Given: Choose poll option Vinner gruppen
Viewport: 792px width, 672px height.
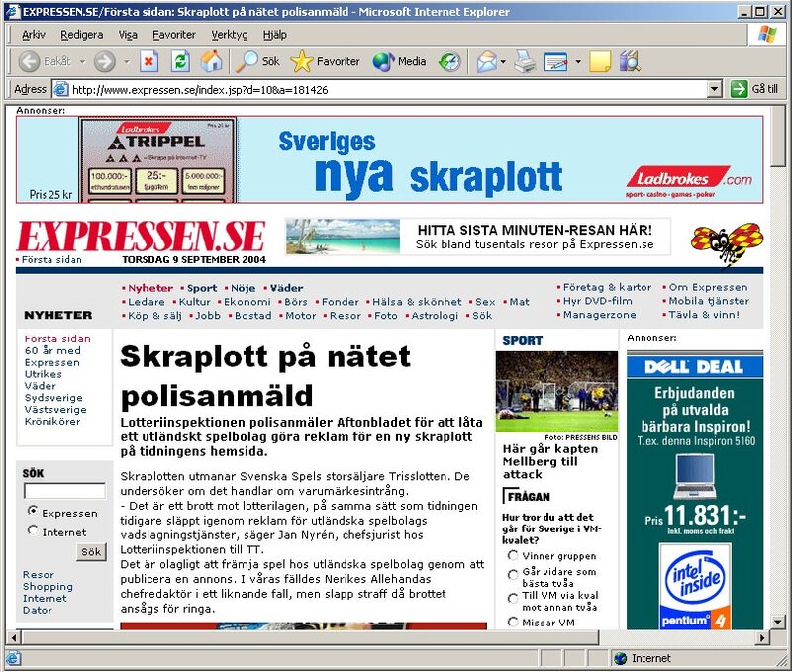Looking at the screenshot, I should (x=513, y=555).
